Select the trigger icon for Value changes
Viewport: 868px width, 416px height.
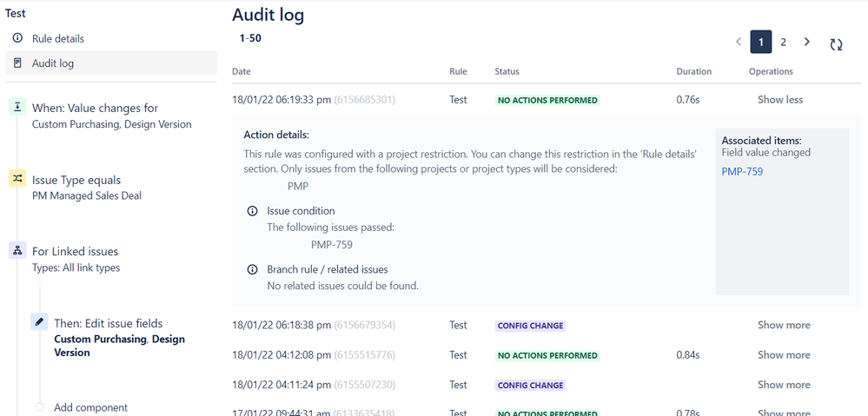coord(17,108)
